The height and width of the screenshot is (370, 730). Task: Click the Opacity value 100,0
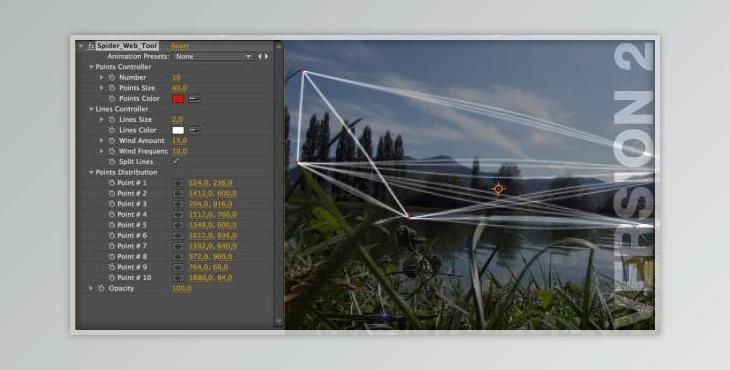tap(182, 289)
